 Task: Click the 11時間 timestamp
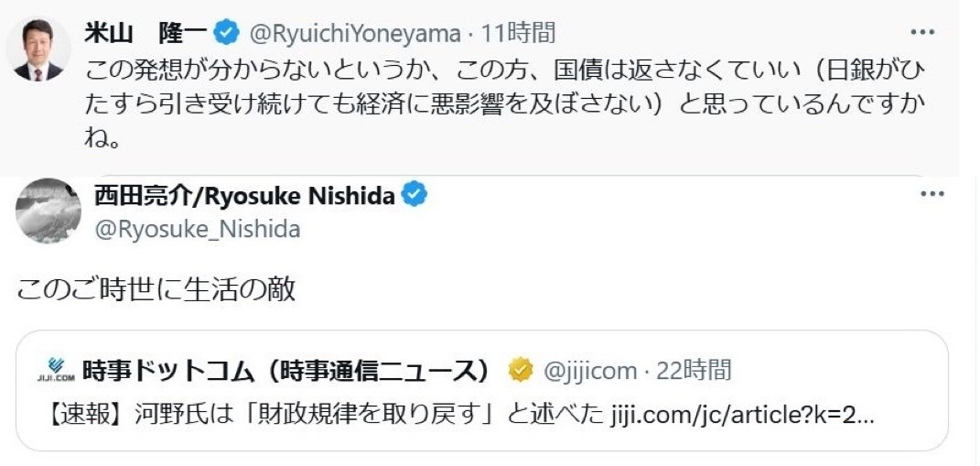[518, 34]
